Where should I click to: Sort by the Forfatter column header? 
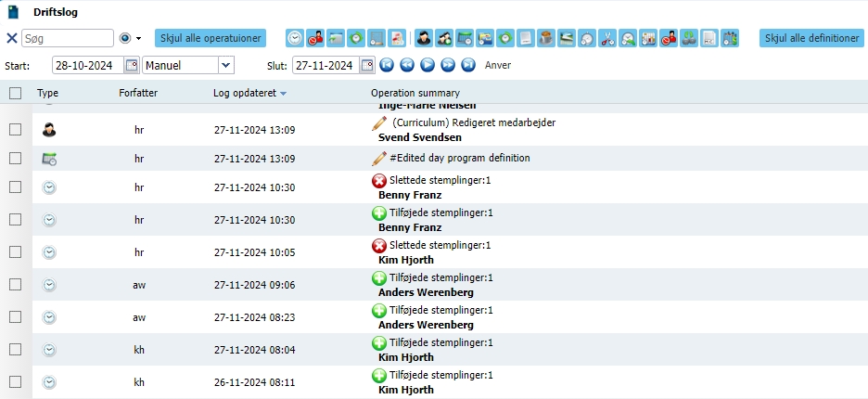pyautogui.click(x=138, y=93)
